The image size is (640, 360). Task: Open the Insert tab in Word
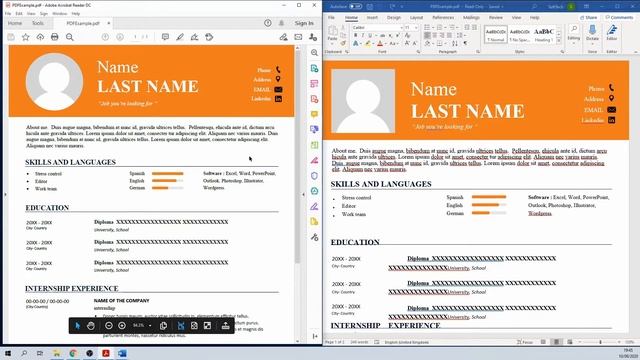[372, 18]
